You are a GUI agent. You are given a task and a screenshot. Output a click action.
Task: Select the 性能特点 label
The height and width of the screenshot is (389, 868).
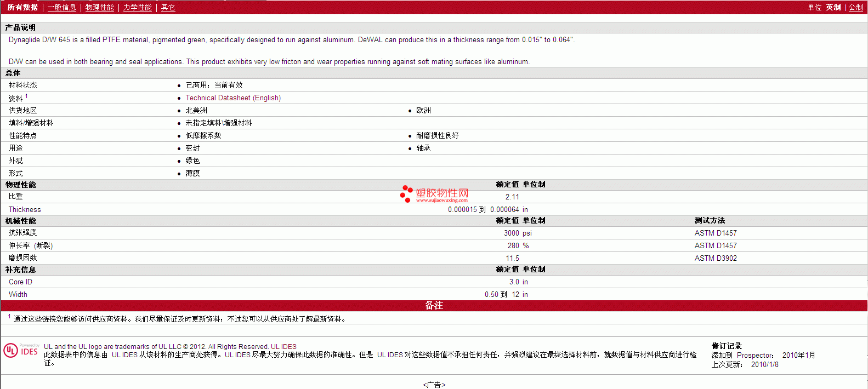tap(23, 135)
